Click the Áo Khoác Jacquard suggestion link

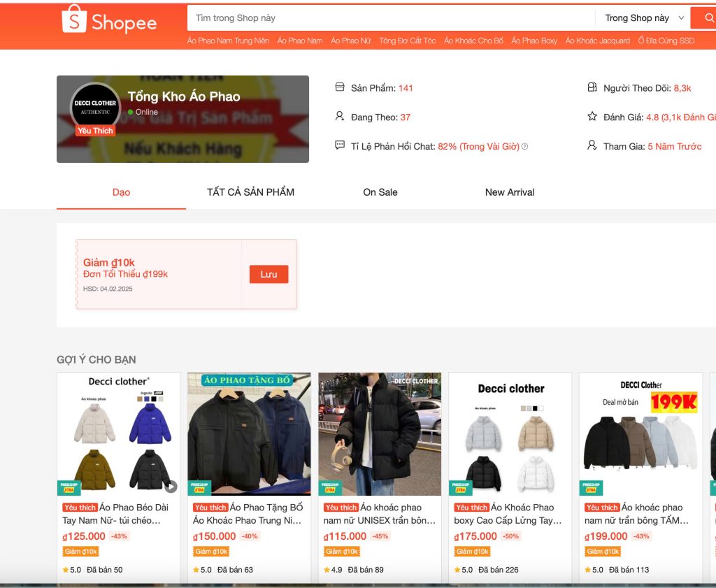(598, 41)
